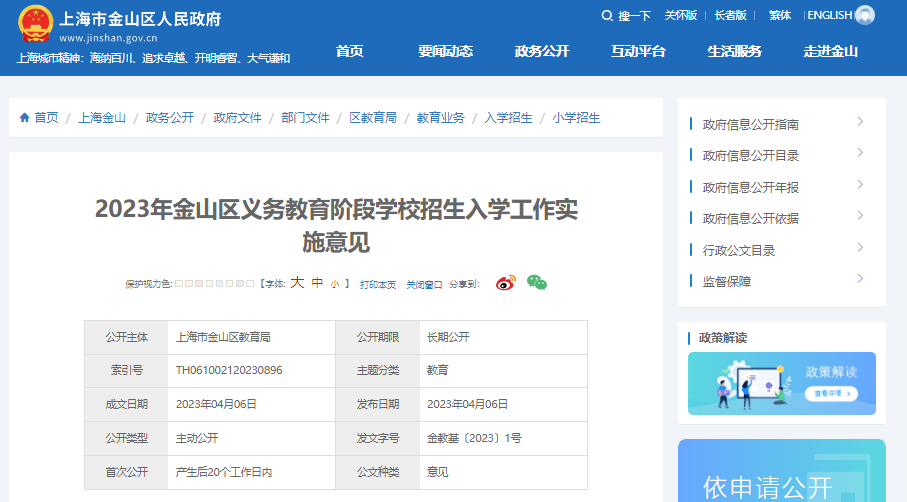Share article via WeChat icon
This screenshot has width=907, height=502.
tap(537, 284)
